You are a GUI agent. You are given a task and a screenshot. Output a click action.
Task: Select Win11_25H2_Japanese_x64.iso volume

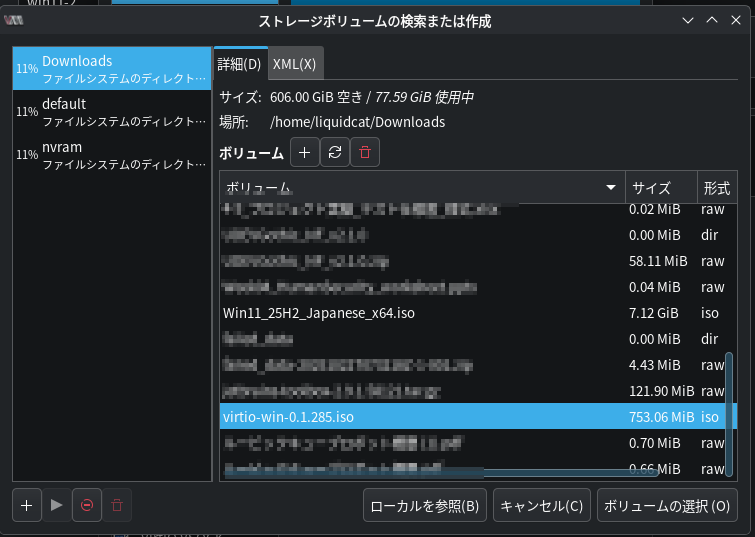coord(478,313)
